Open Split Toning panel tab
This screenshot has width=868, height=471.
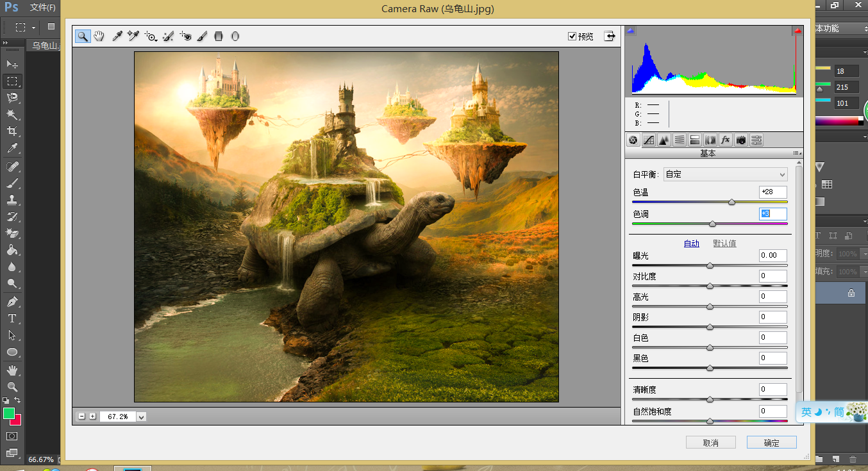point(695,140)
